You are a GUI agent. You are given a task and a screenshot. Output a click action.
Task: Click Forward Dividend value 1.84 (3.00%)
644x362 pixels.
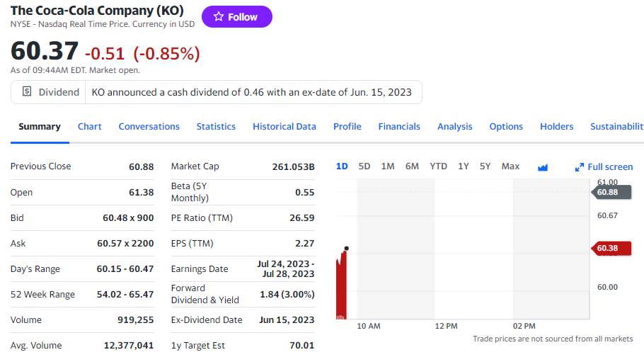(287, 295)
